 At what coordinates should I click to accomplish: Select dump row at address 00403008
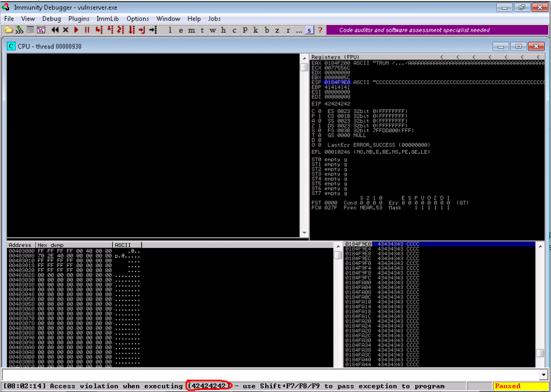tap(74, 256)
